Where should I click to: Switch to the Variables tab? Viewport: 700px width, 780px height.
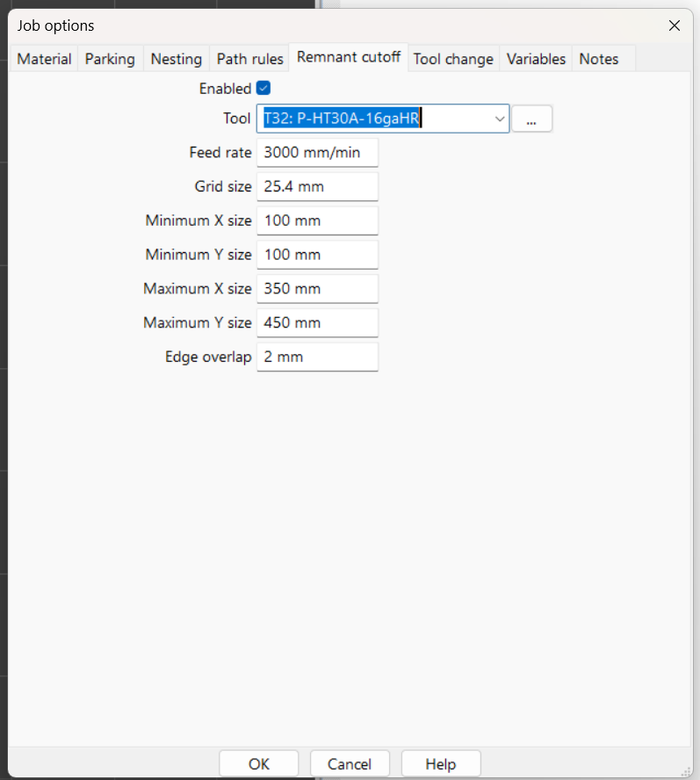pyautogui.click(x=536, y=59)
